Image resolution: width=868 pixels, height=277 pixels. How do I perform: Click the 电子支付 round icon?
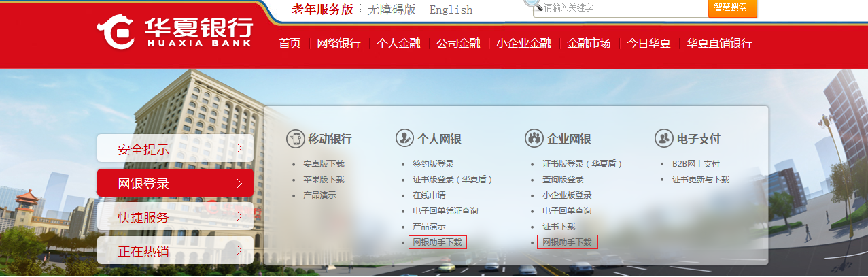tap(663, 138)
